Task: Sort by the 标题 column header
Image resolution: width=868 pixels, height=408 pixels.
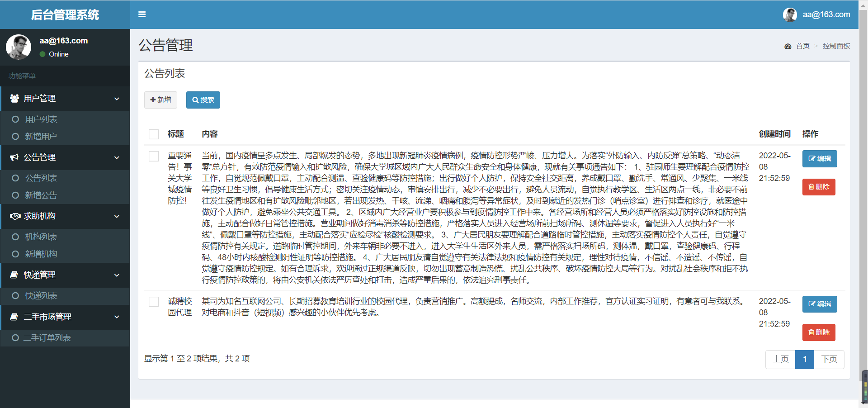Action: (x=176, y=134)
